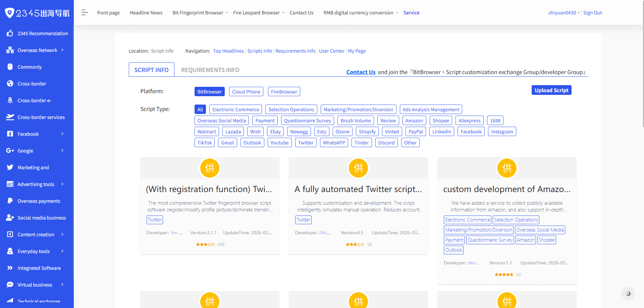Select the FireBrowser platform filter
Viewport: 644px width, 308px height.
284,92
